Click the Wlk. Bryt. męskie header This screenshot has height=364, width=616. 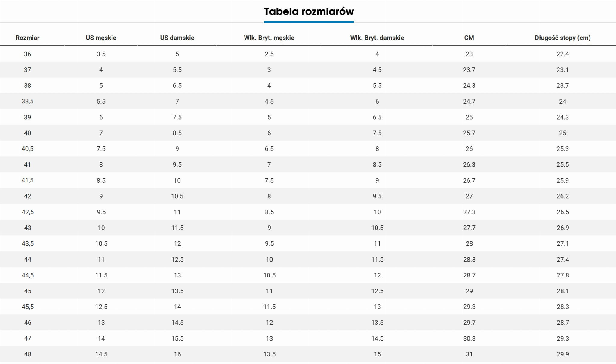click(x=269, y=38)
